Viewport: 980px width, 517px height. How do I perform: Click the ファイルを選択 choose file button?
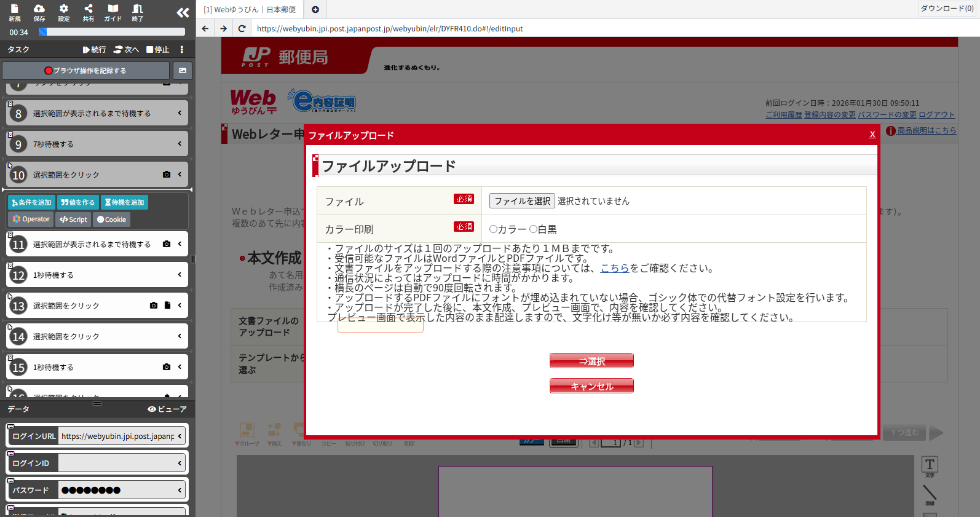tap(522, 201)
